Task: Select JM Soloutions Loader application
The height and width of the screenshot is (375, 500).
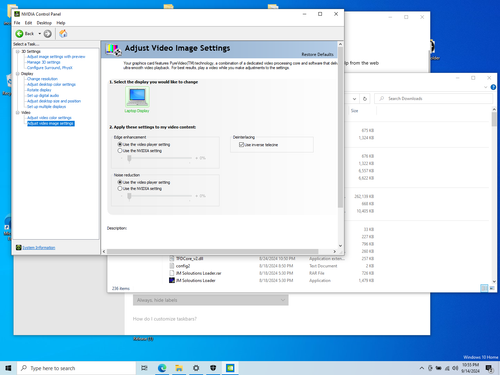Action: pos(196,281)
